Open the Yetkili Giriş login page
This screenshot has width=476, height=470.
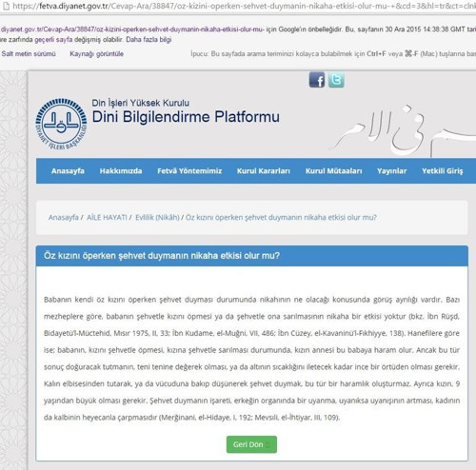[x=443, y=171]
